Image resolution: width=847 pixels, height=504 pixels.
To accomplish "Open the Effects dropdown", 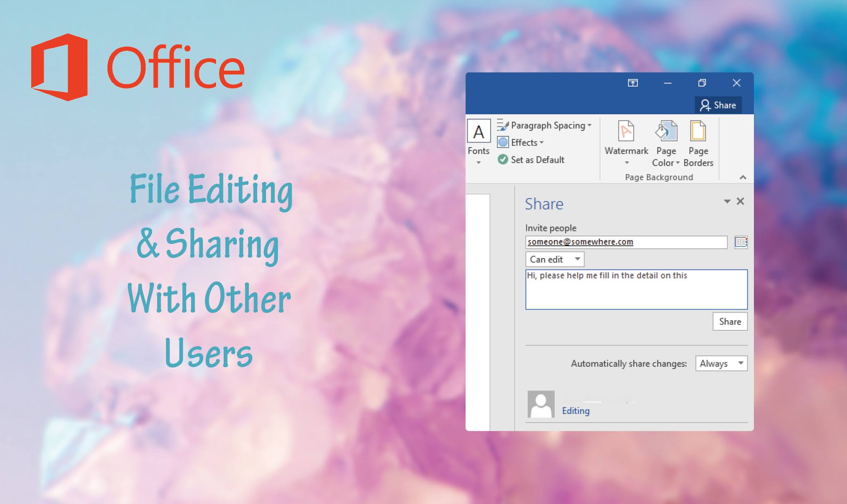I will point(521,143).
